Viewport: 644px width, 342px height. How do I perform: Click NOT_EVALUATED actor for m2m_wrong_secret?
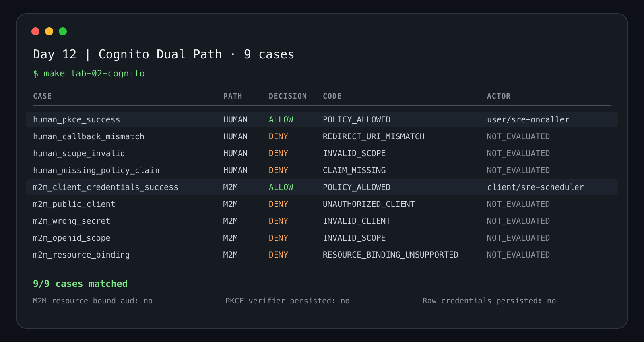coord(518,221)
